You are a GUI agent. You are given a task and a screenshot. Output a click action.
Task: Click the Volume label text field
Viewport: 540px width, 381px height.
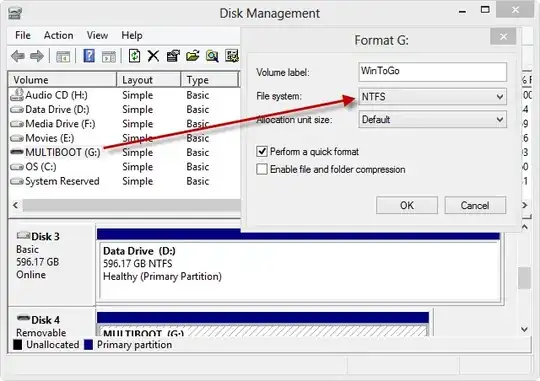tap(433, 72)
